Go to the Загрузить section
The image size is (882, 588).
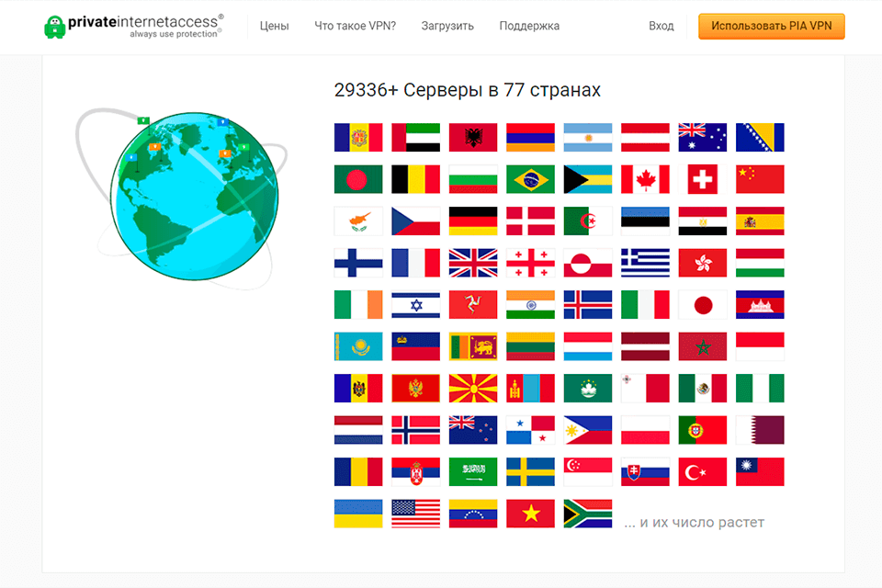pos(447,26)
